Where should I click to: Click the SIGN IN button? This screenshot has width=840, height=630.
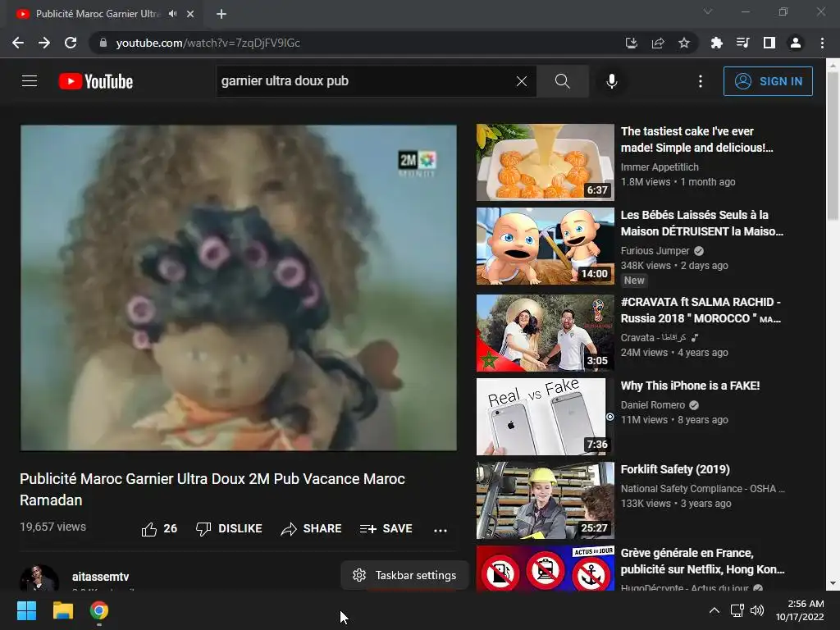768,81
